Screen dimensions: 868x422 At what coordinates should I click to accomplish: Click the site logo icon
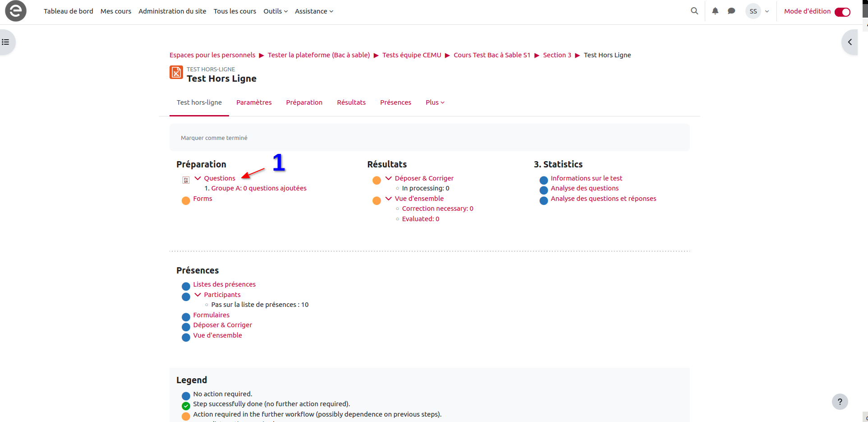click(16, 11)
